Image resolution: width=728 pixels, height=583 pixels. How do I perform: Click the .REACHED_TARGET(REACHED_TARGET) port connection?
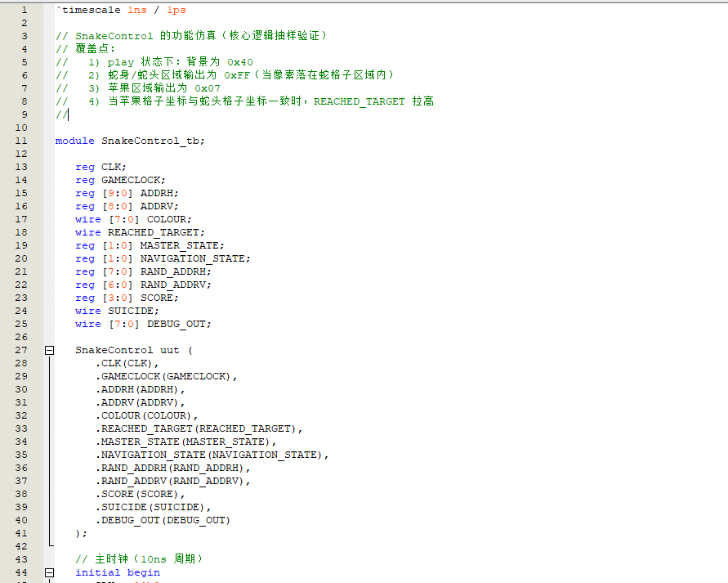click(x=199, y=428)
